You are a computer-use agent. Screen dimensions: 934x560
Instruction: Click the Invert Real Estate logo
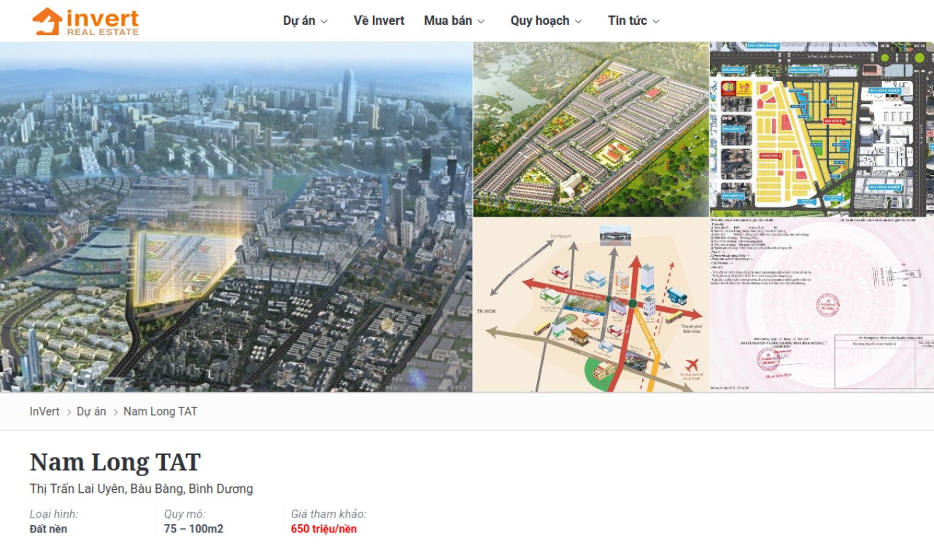point(85,21)
